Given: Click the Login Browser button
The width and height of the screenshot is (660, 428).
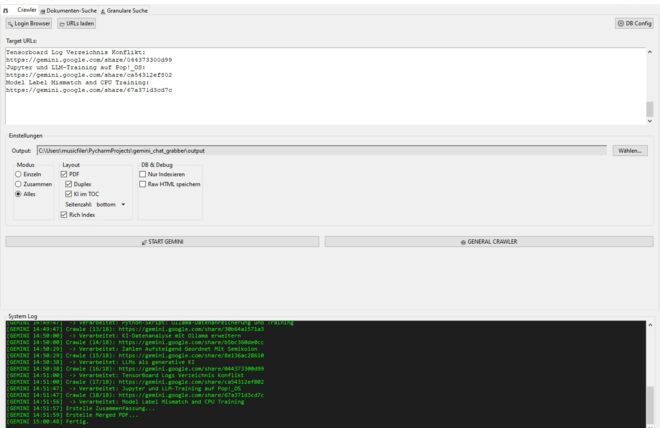Looking at the screenshot, I should click(x=29, y=23).
